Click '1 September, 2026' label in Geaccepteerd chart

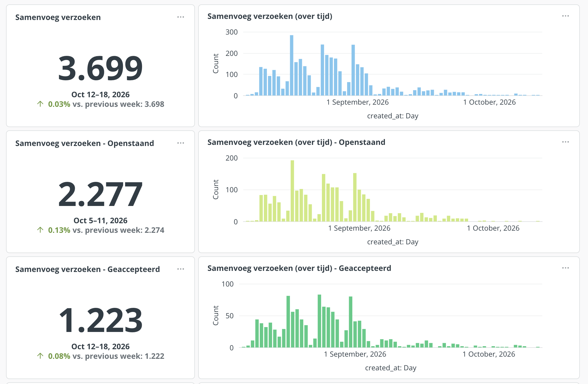tap(355, 354)
